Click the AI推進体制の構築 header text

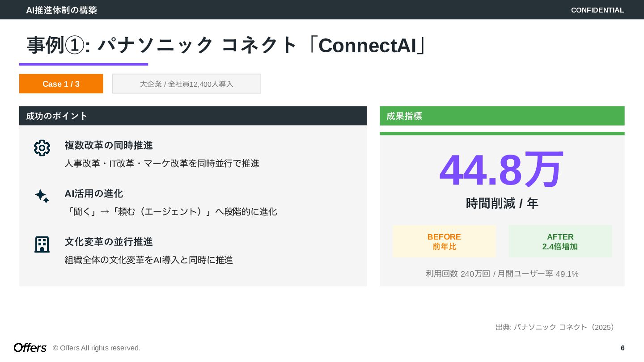click(61, 10)
